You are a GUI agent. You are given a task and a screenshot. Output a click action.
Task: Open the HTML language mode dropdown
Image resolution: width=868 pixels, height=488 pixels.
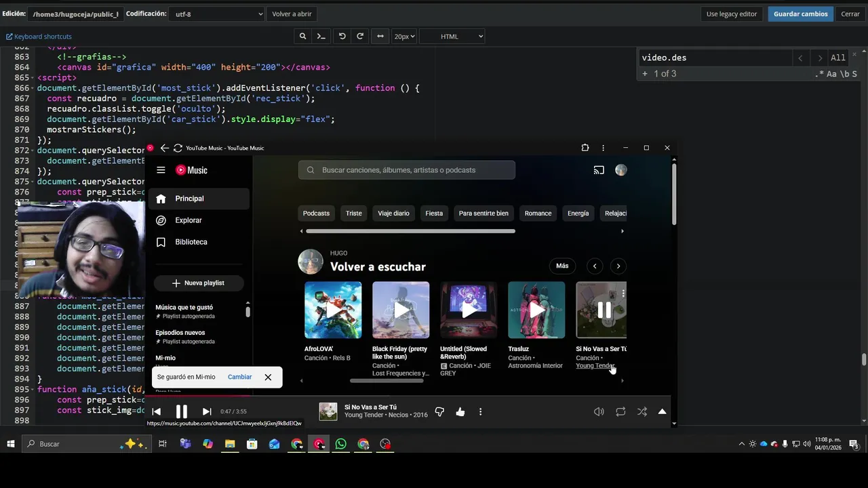452,37
